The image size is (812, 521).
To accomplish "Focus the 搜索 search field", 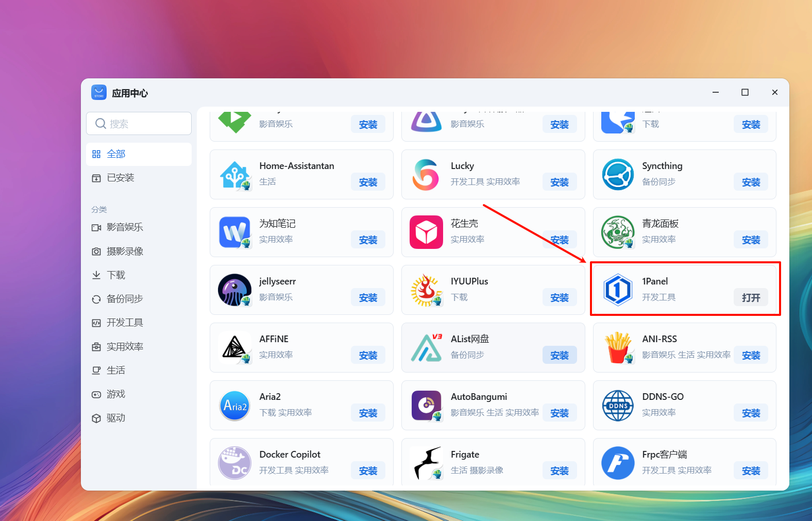I will [139, 124].
